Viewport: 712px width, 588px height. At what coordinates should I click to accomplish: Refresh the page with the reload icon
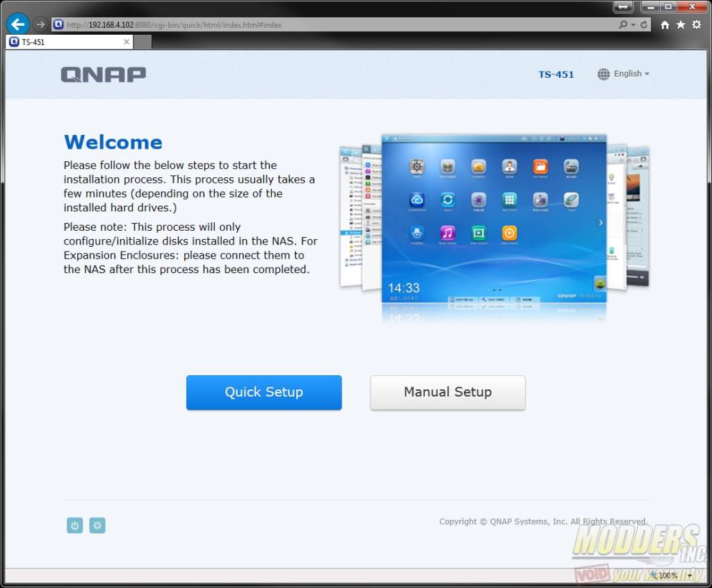click(x=644, y=24)
